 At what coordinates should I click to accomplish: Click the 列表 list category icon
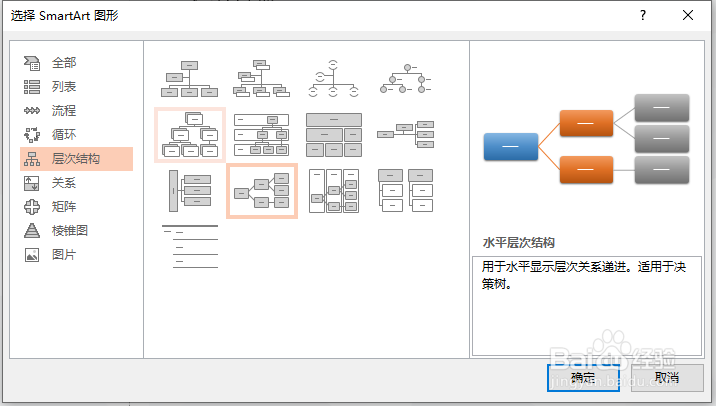[32, 87]
